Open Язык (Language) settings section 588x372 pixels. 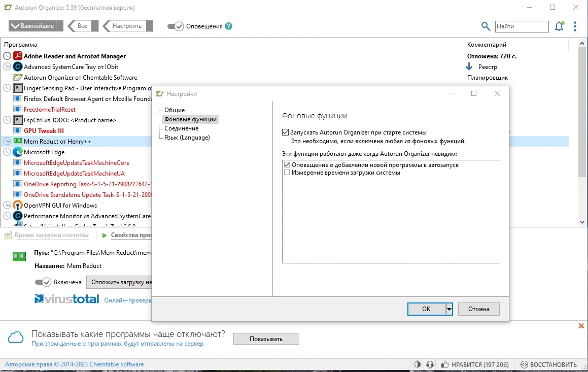tap(187, 137)
